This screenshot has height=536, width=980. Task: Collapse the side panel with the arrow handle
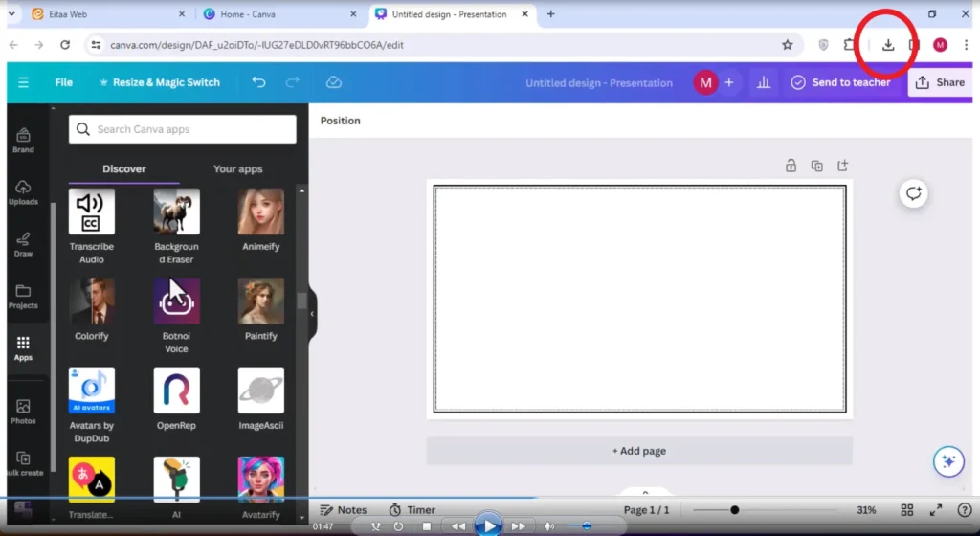click(x=312, y=314)
